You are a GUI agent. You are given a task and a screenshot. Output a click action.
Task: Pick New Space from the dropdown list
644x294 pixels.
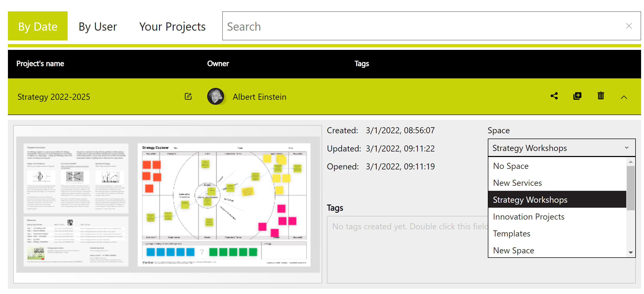pyautogui.click(x=513, y=250)
